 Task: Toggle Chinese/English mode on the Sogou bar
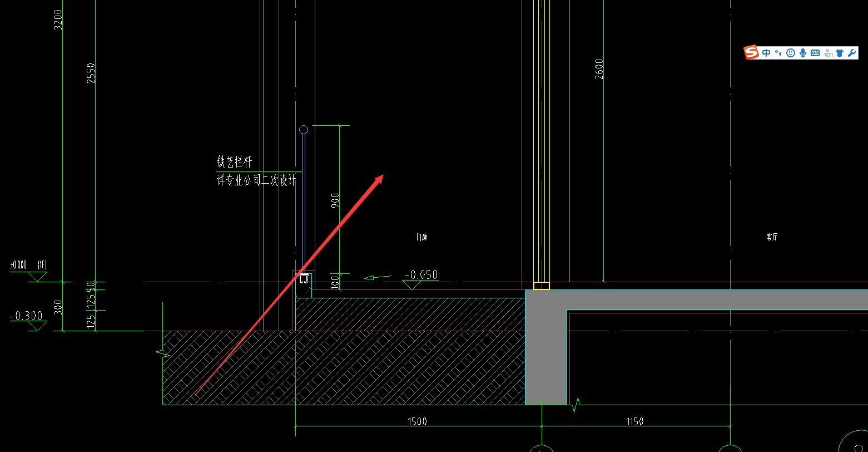767,53
